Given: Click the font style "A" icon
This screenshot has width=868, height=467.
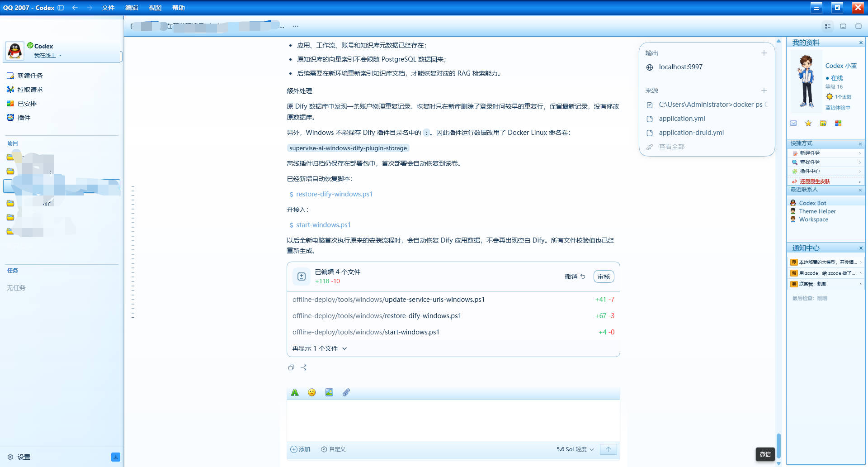Looking at the screenshot, I should [295, 392].
